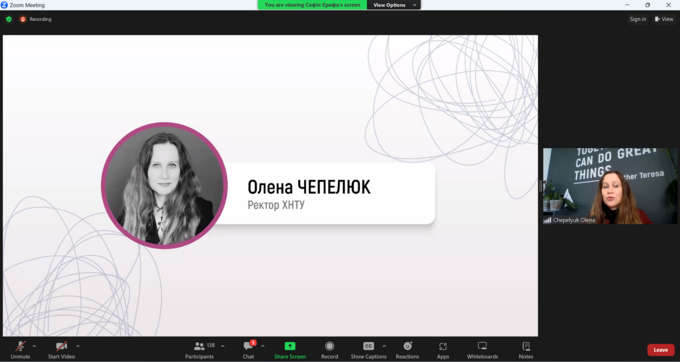Click the green encryption shield icon
The image size is (680, 362).
(x=9, y=19)
